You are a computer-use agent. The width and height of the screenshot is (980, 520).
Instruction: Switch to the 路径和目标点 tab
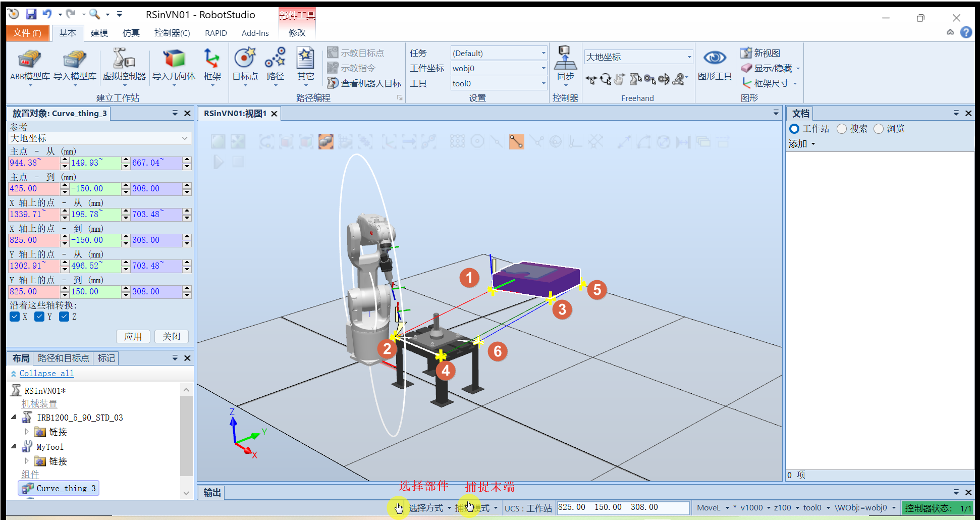[64, 358]
